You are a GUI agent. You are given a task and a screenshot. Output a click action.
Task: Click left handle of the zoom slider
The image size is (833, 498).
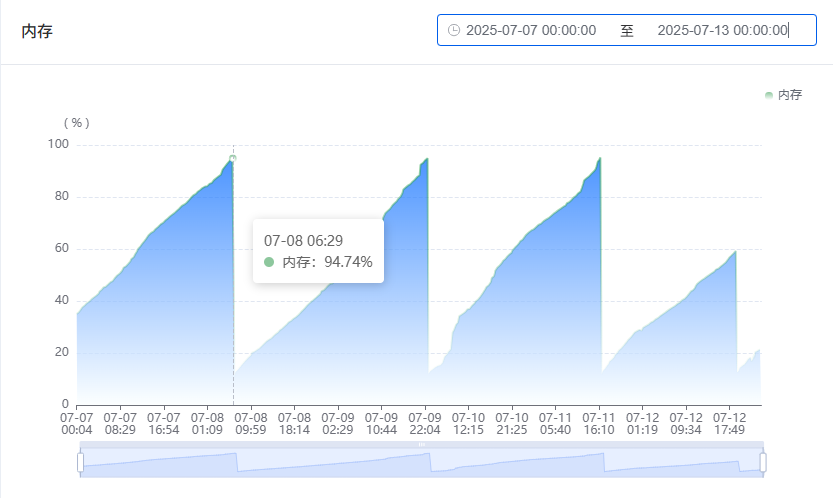tap(80, 462)
